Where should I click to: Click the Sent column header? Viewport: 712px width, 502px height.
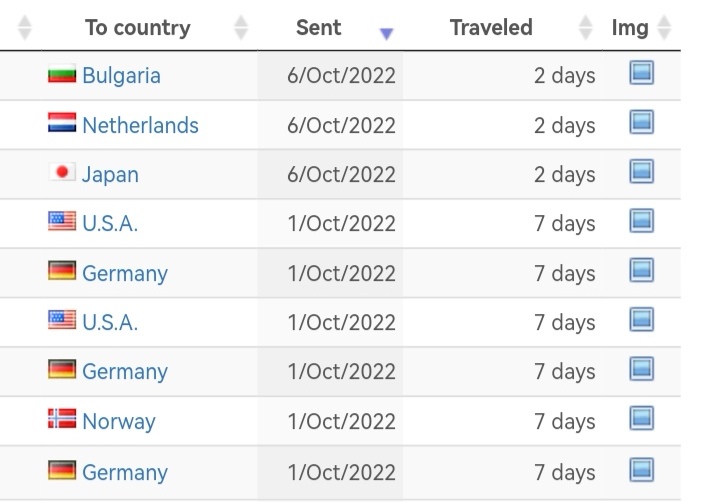[318, 28]
